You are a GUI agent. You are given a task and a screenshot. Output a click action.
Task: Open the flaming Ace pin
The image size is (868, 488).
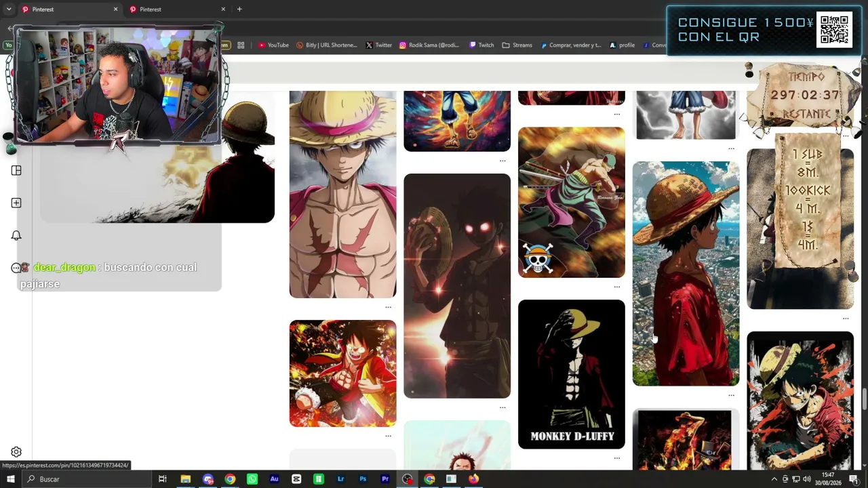[x=685, y=440]
